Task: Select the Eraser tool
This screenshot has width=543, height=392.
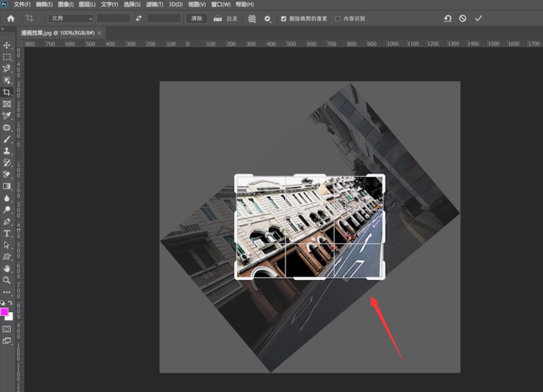Action: tap(7, 174)
